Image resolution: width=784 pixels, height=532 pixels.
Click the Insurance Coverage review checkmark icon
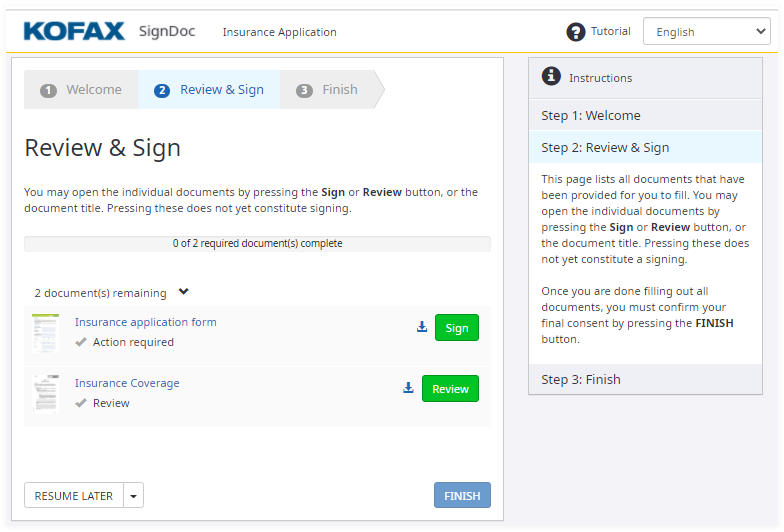coord(81,403)
